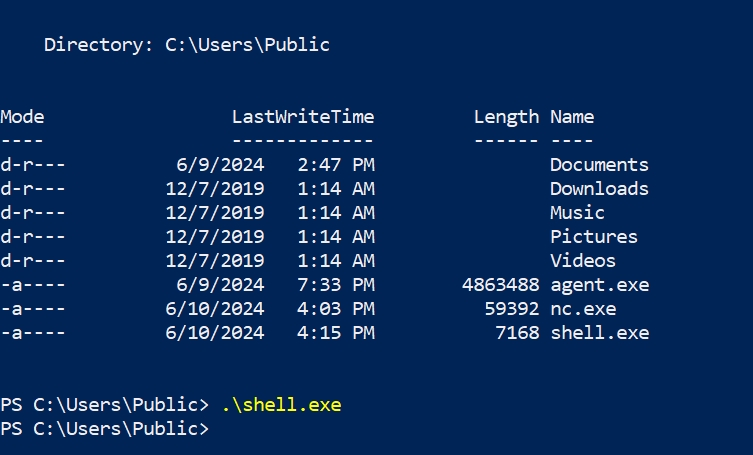Click the yellow .\shell.exe command text

click(281, 405)
